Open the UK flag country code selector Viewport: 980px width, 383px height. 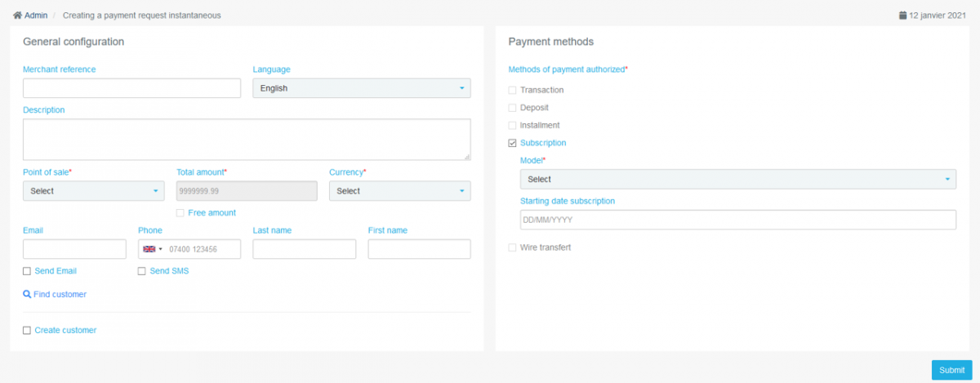[152, 249]
